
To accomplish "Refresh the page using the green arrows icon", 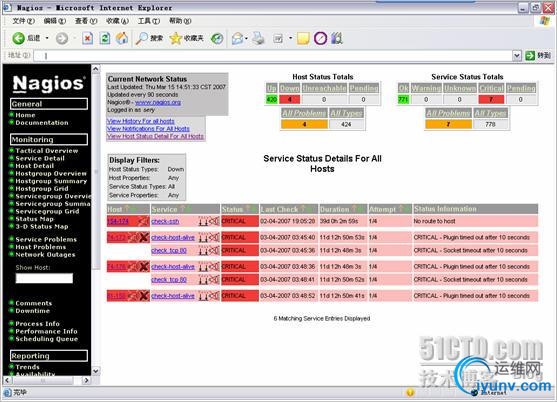I will click(x=105, y=38).
